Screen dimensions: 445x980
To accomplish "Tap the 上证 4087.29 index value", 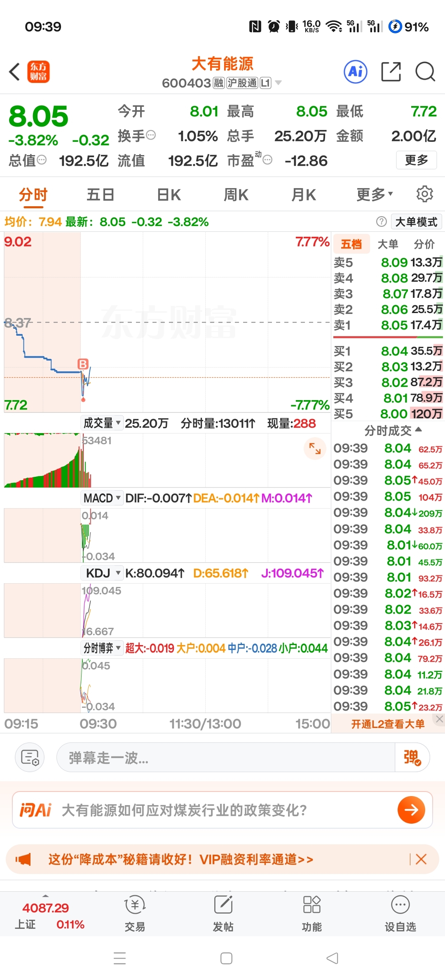I will click(45, 908).
